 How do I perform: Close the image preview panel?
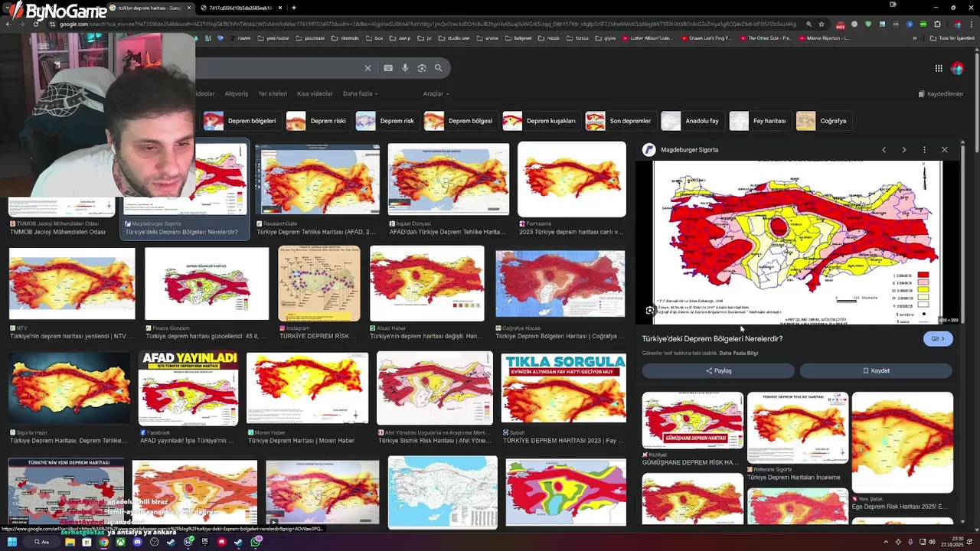pos(944,150)
